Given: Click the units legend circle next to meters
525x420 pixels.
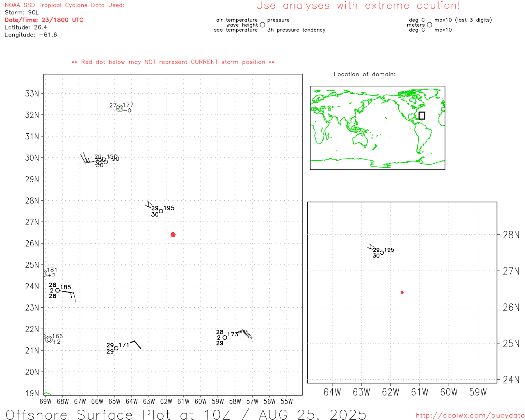Looking at the screenshot, I should click(429, 25).
